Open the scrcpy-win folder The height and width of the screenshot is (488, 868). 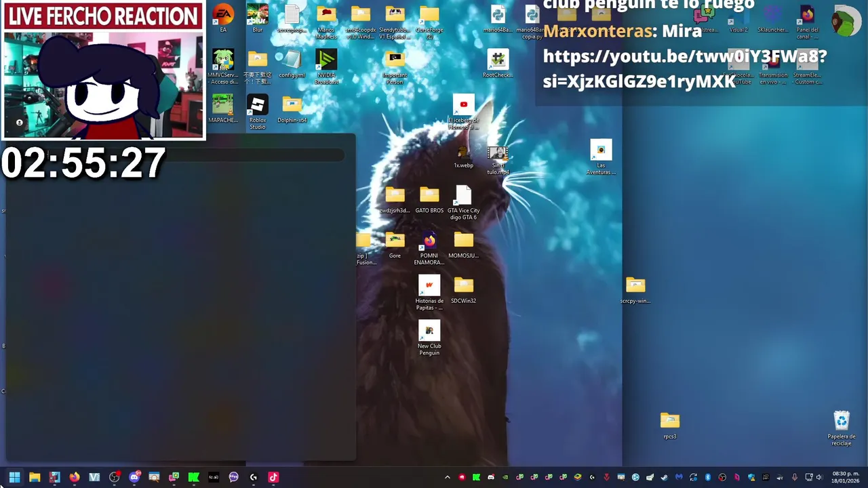(635, 289)
